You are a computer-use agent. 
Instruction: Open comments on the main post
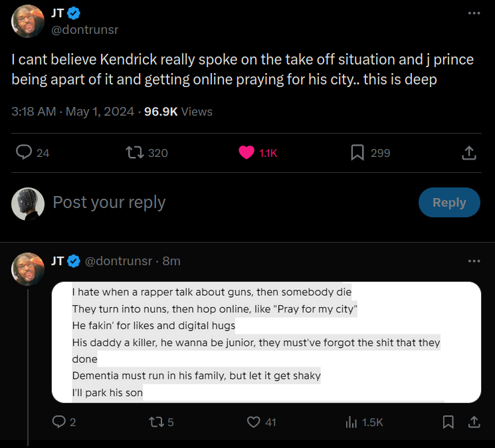pos(25,153)
